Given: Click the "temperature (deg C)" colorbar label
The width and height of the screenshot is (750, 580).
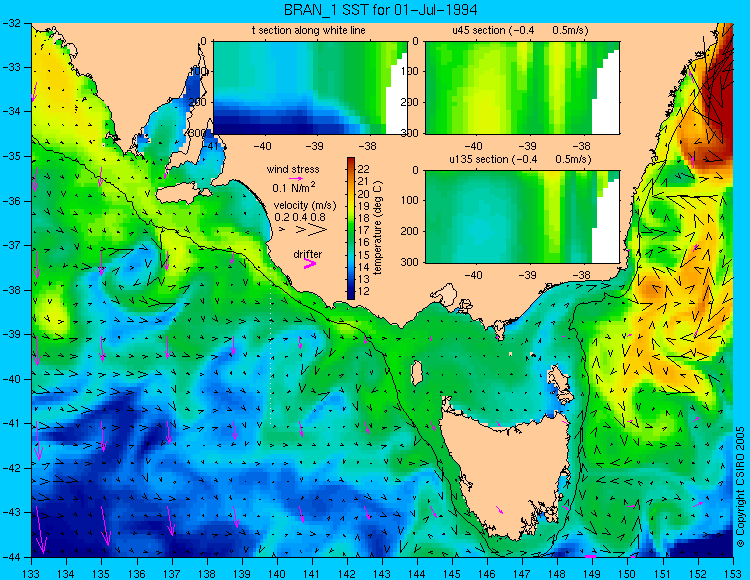Looking at the screenshot, I should [x=378, y=228].
